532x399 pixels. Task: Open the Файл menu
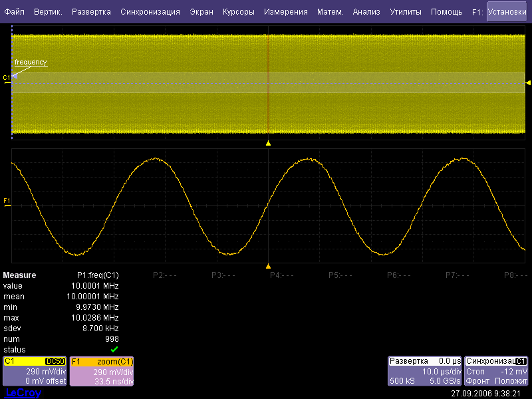14,12
